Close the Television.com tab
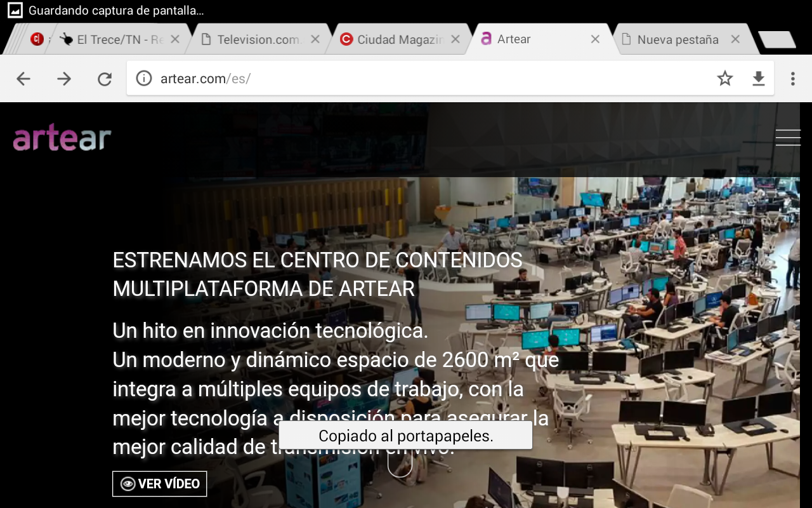 tap(315, 39)
